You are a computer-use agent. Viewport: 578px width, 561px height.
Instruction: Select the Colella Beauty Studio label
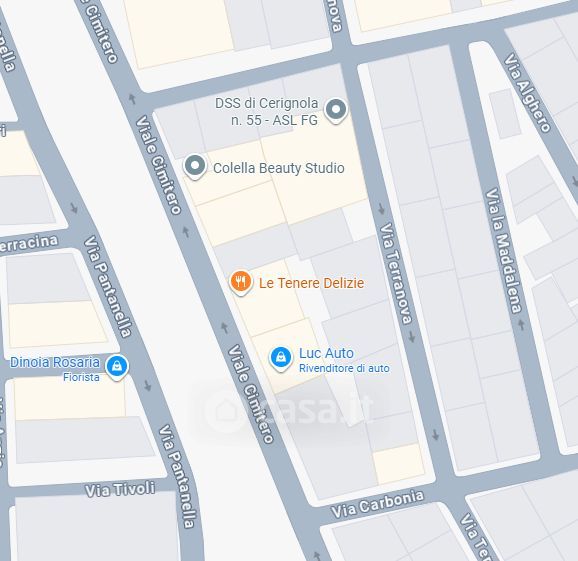pos(279,168)
